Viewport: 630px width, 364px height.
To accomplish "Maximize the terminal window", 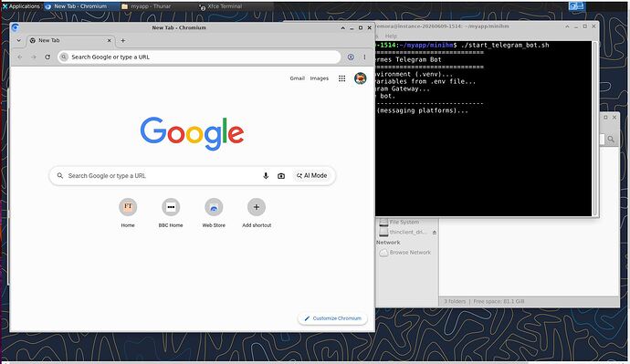I will pyautogui.click(x=585, y=26).
